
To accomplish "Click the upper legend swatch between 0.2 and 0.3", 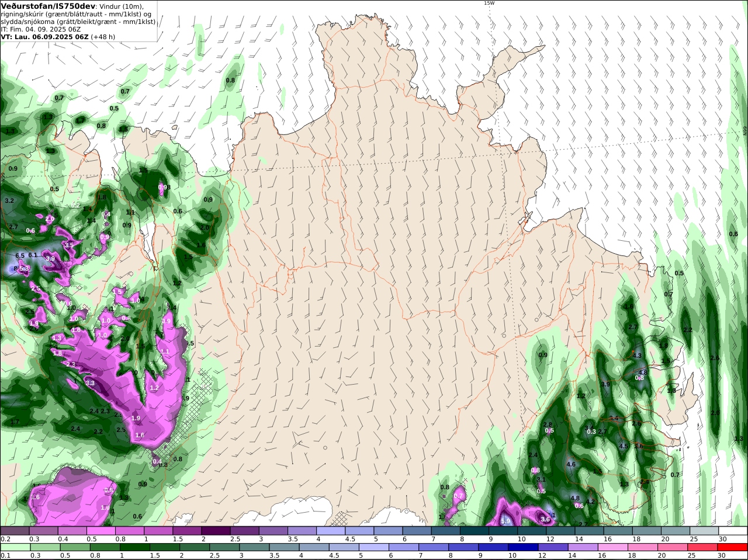I will pyautogui.click(x=15, y=531).
